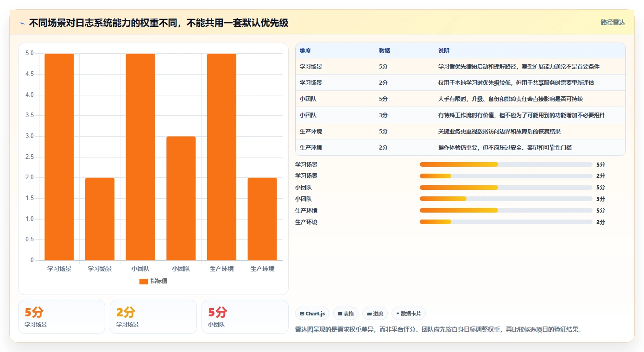The image size is (644, 352).
Task: Select the 数据卡片 tag chip
Action: tap(408, 314)
